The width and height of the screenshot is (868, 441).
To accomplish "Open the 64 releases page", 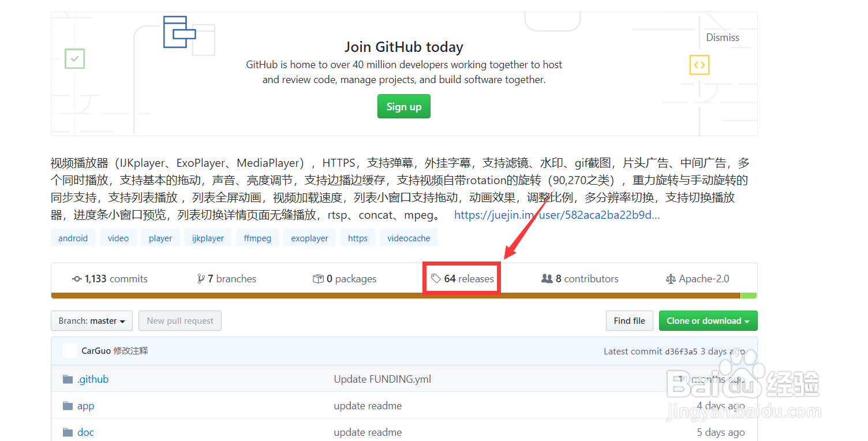I will click(462, 279).
